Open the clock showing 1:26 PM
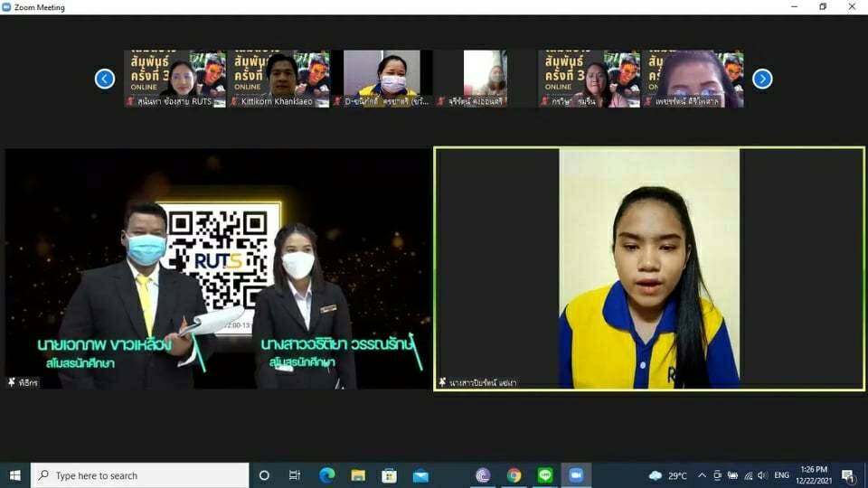 pos(814,475)
